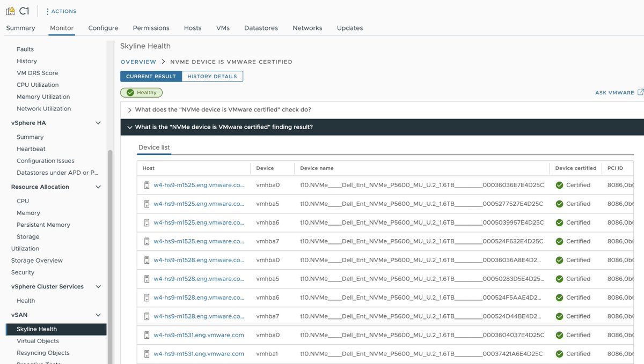Open the Summary tab
Image resolution: width=644 pixels, height=364 pixels.
click(20, 28)
